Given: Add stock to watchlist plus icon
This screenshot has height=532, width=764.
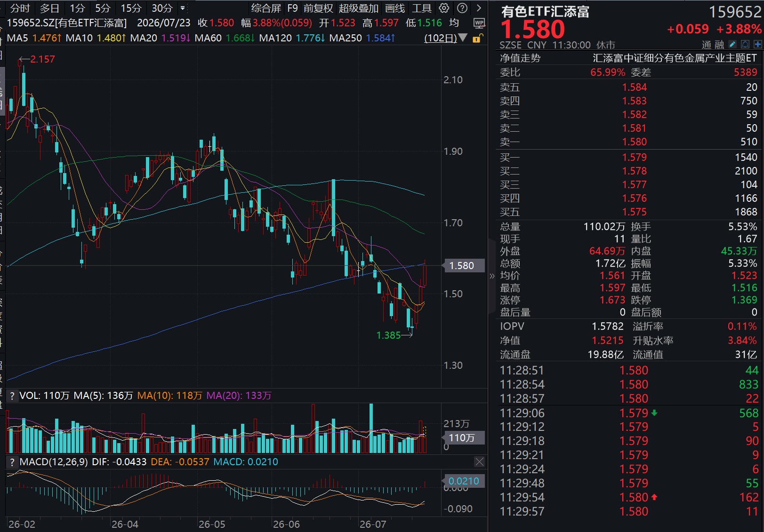Looking at the screenshot, I should tap(757, 44).
